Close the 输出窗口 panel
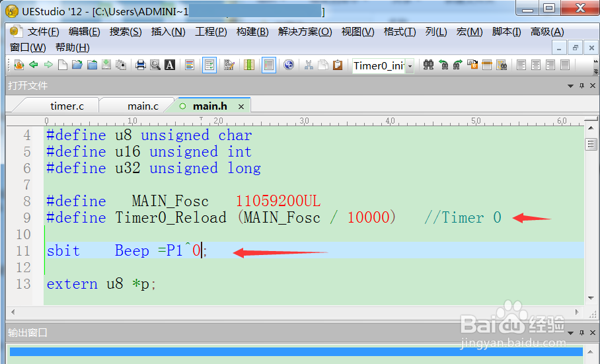The height and width of the screenshot is (364, 600). 592,333
